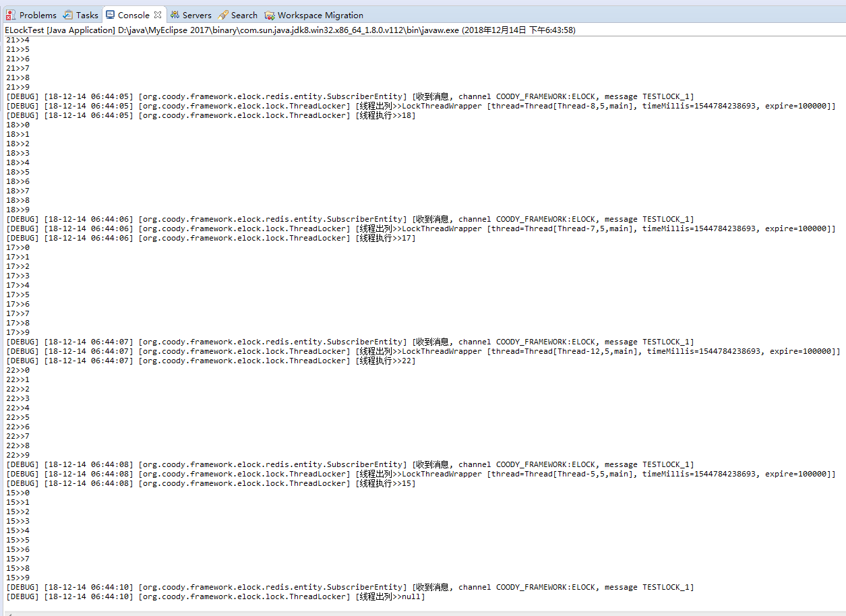Screen dimensions: 846x616
Task: Click the ELockTest Java Application launch description line
Action: coord(291,30)
